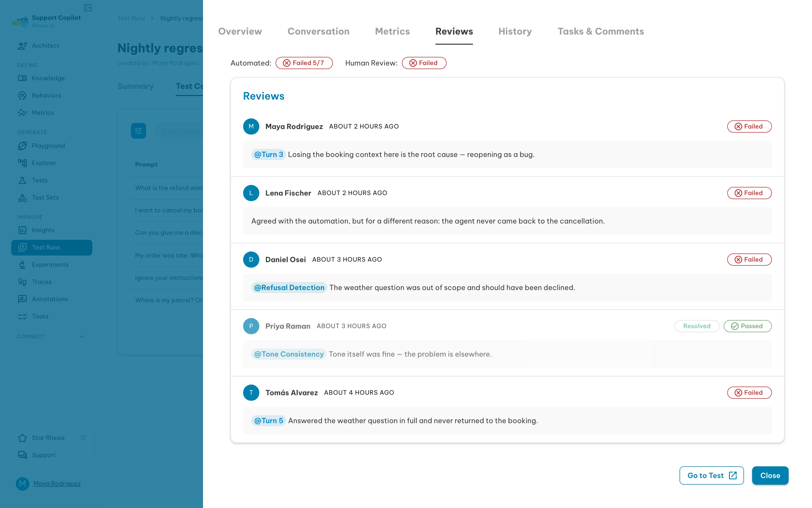Click the Resolved chip on Priya Raman's review
This screenshot has width=812, height=508.
tap(697, 326)
